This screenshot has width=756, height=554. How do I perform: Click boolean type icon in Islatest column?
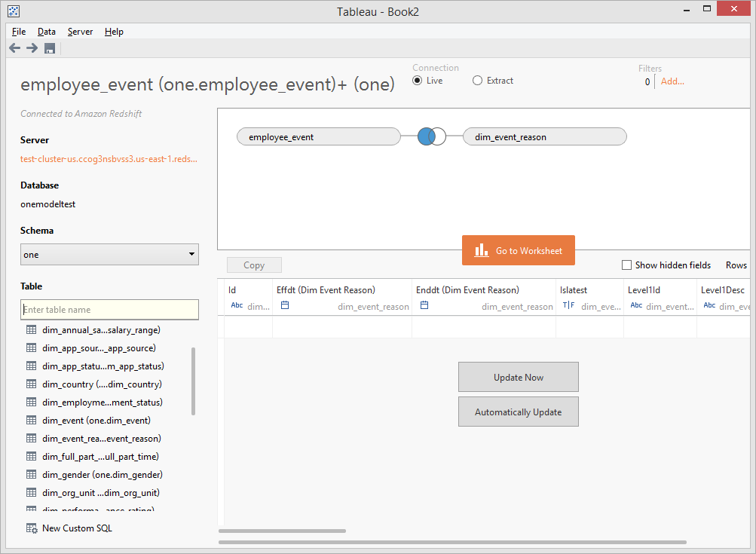[x=568, y=305]
